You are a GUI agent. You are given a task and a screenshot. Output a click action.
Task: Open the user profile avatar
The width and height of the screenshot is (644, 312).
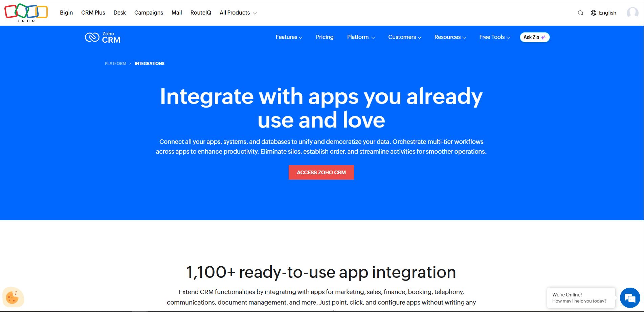632,13
